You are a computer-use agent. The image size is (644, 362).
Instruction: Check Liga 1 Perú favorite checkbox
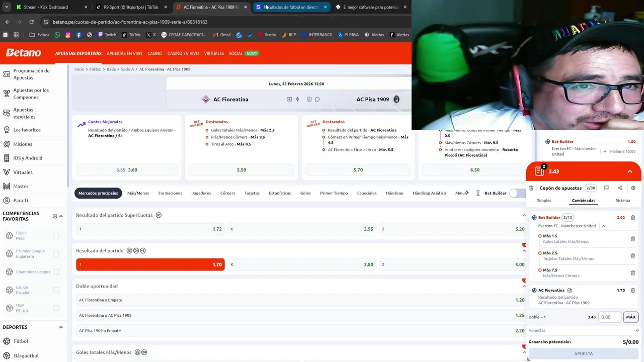[56, 235]
